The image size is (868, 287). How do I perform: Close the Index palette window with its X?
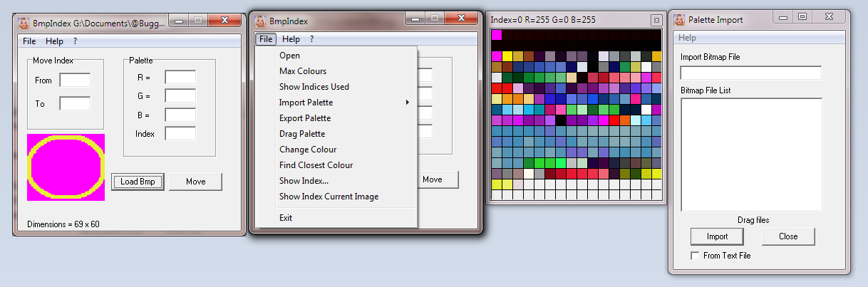[x=656, y=20]
